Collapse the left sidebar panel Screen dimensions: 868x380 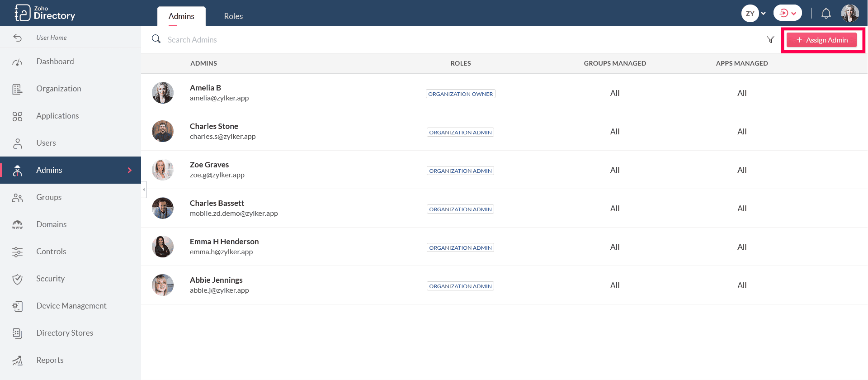(x=144, y=190)
